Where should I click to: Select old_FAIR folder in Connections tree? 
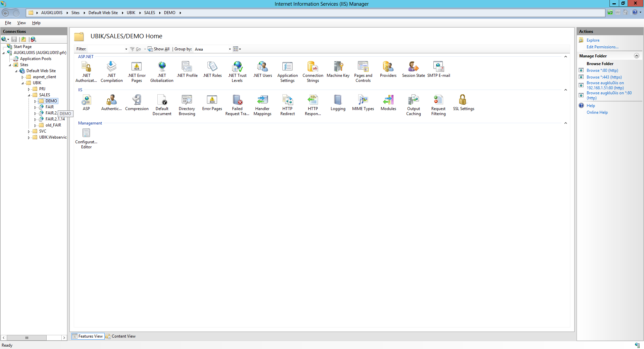tap(53, 125)
